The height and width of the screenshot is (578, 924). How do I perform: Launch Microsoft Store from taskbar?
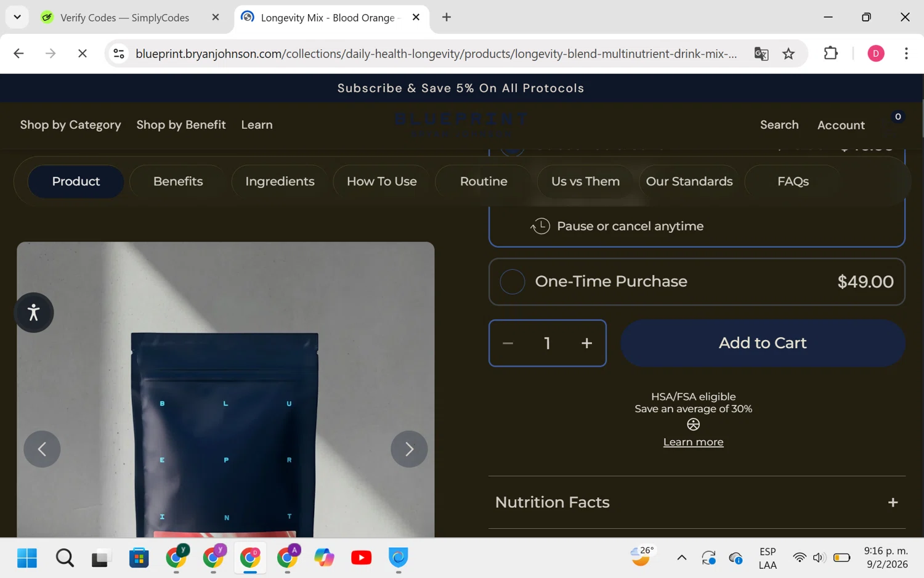(139, 558)
